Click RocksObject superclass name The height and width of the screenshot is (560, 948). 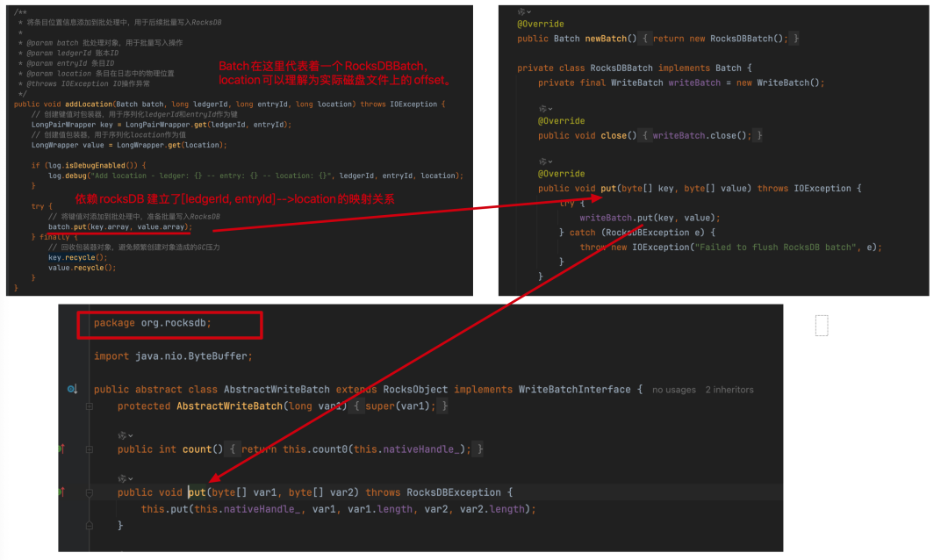pos(415,390)
